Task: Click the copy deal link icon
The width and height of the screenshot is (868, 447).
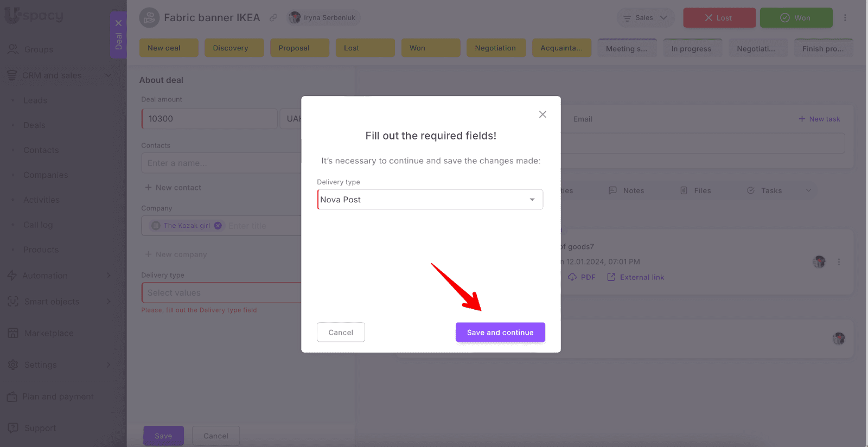Action: coord(273,18)
